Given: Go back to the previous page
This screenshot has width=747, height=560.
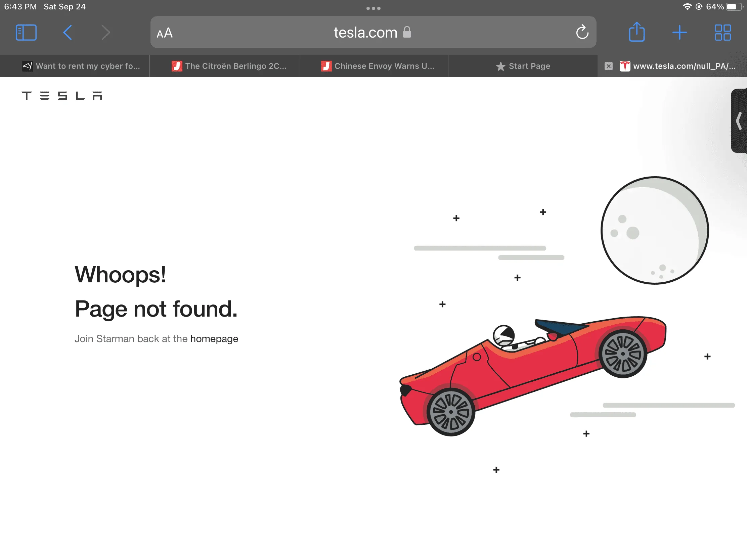Looking at the screenshot, I should pos(68,33).
